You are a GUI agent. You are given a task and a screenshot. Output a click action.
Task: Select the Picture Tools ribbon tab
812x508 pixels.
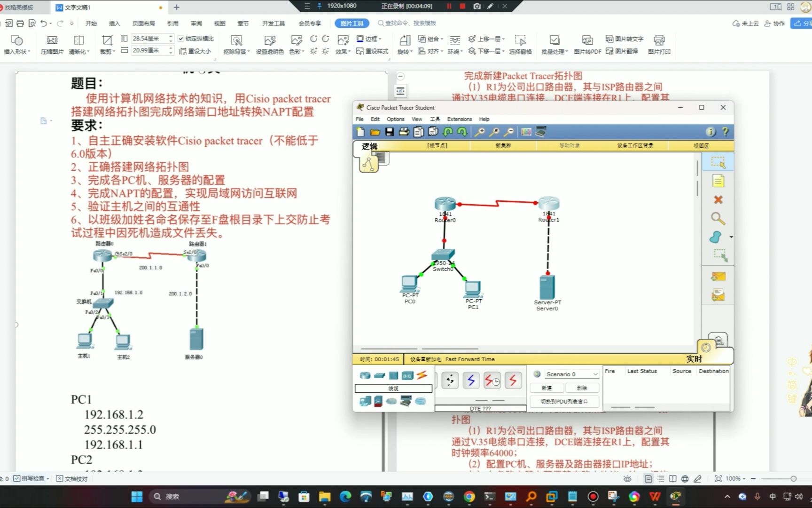pos(352,23)
